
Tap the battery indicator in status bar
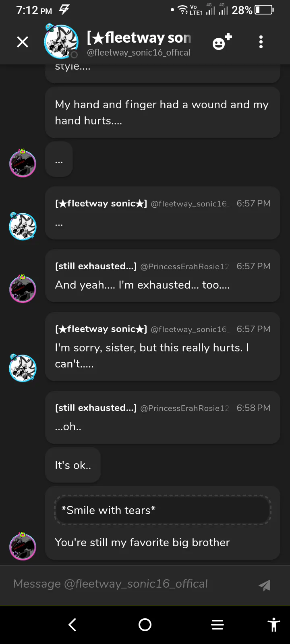264,10
